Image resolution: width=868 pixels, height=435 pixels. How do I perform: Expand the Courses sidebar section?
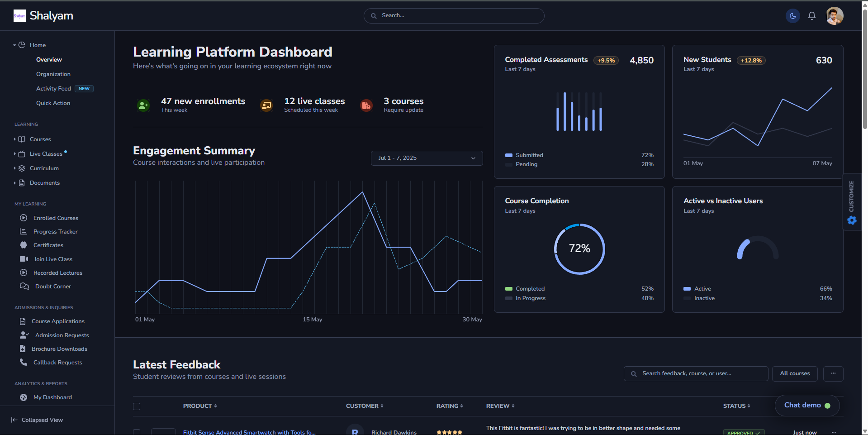(40, 139)
